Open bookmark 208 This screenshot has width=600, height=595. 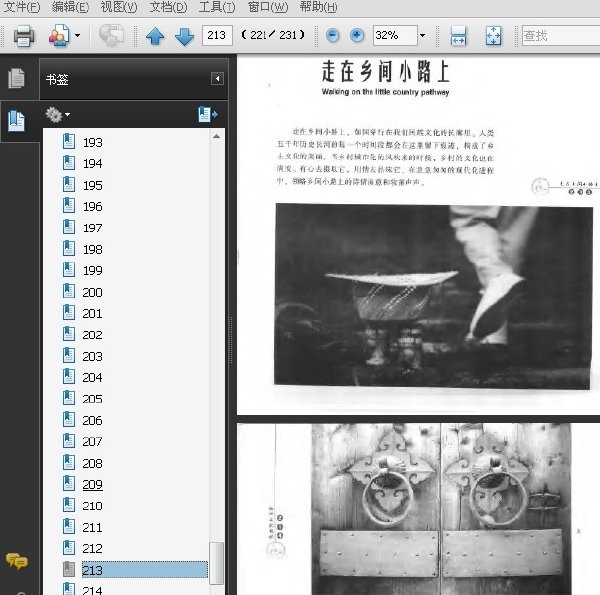click(x=93, y=463)
